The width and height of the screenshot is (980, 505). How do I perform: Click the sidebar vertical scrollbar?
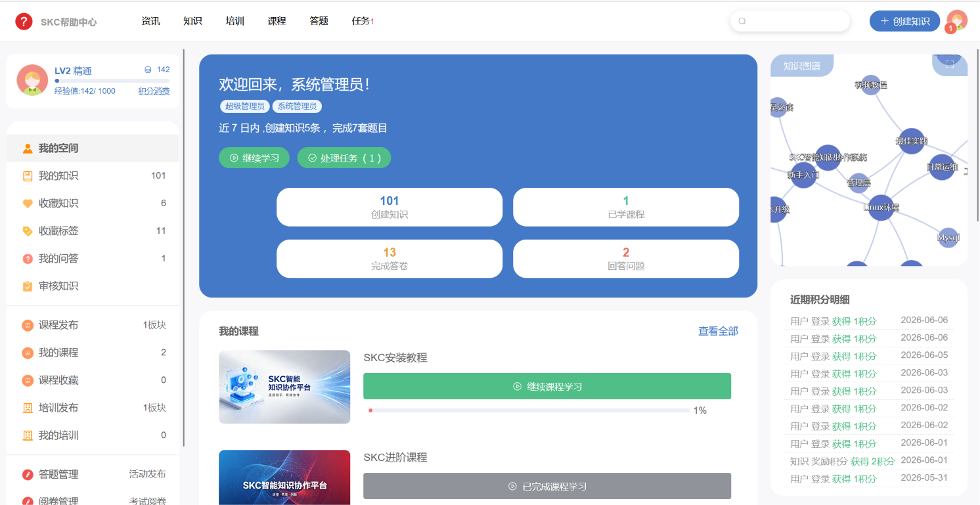(x=184, y=248)
